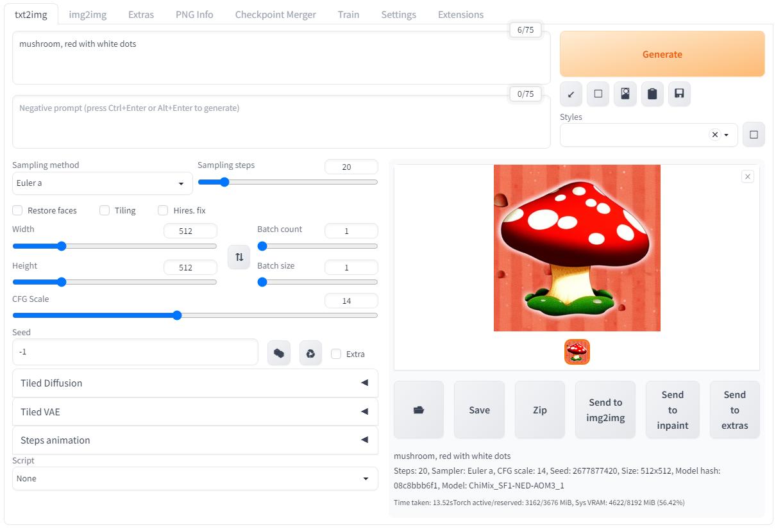Click the Batch count value box
The width and height of the screenshot is (776, 532).
[351, 231]
